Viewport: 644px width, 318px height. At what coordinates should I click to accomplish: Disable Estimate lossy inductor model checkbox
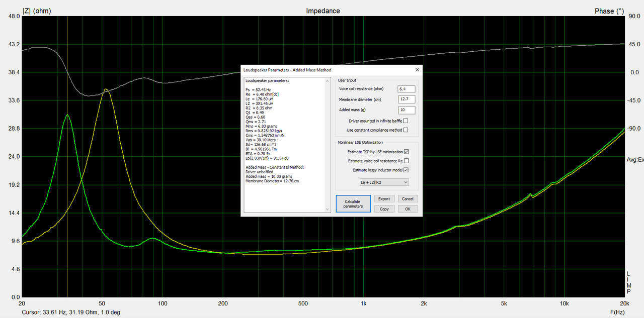(407, 170)
